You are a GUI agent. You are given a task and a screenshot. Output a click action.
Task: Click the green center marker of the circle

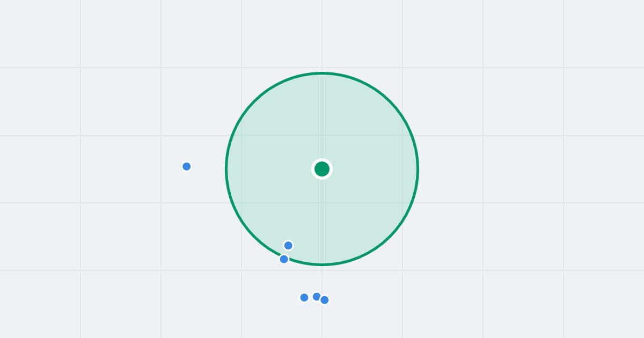click(x=322, y=169)
